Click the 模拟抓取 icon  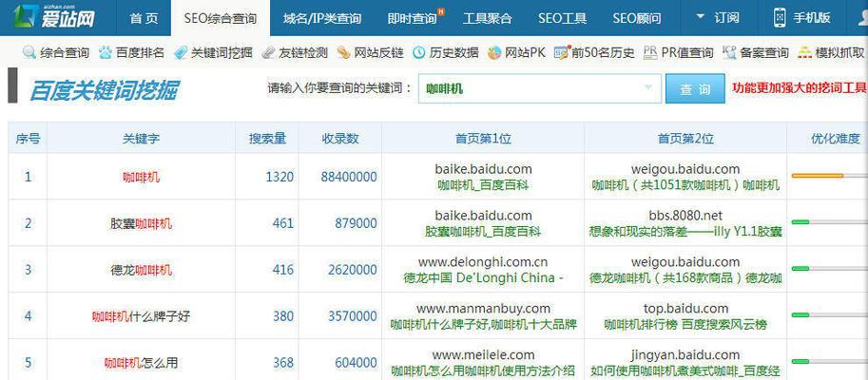coord(805,53)
